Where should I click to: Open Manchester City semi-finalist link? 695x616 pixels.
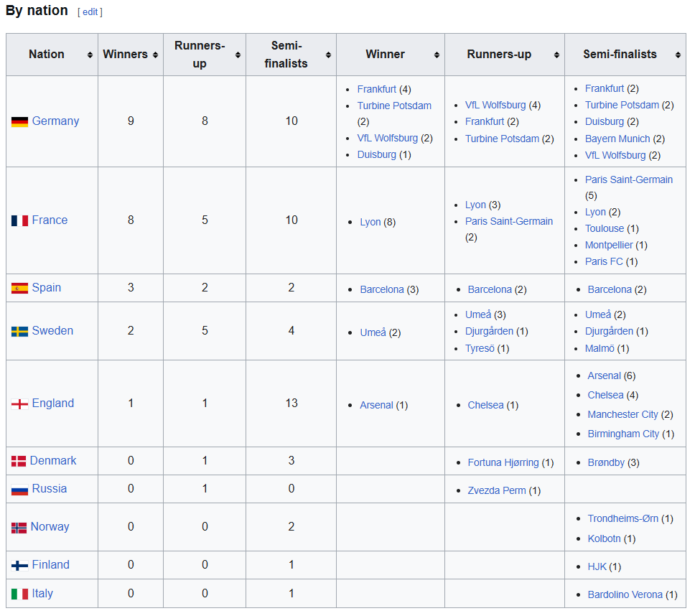622,415
